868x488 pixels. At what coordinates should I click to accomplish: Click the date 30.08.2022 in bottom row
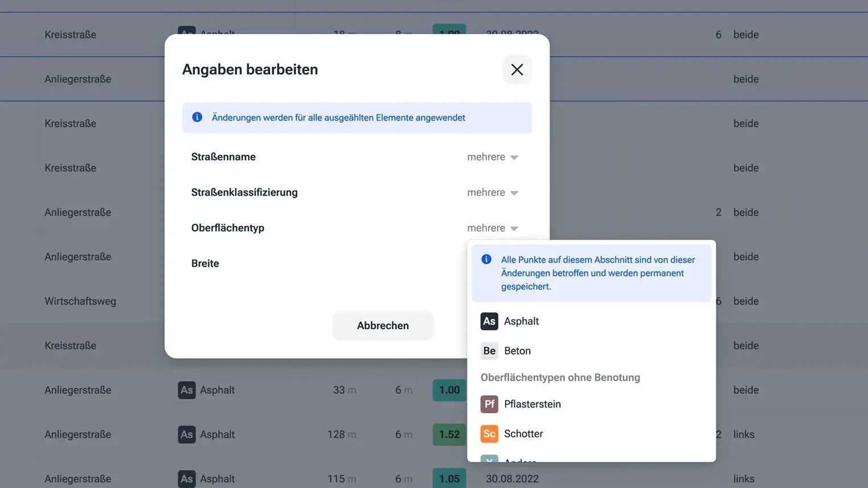click(x=512, y=479)
